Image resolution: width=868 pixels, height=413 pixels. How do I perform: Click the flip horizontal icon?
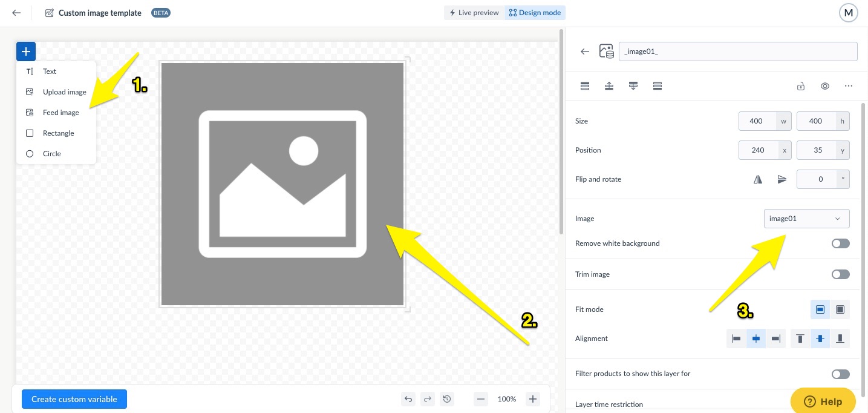[757, 179]
